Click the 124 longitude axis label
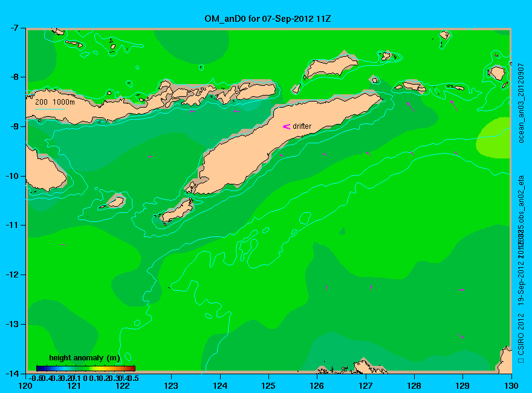 pos(220,386)
